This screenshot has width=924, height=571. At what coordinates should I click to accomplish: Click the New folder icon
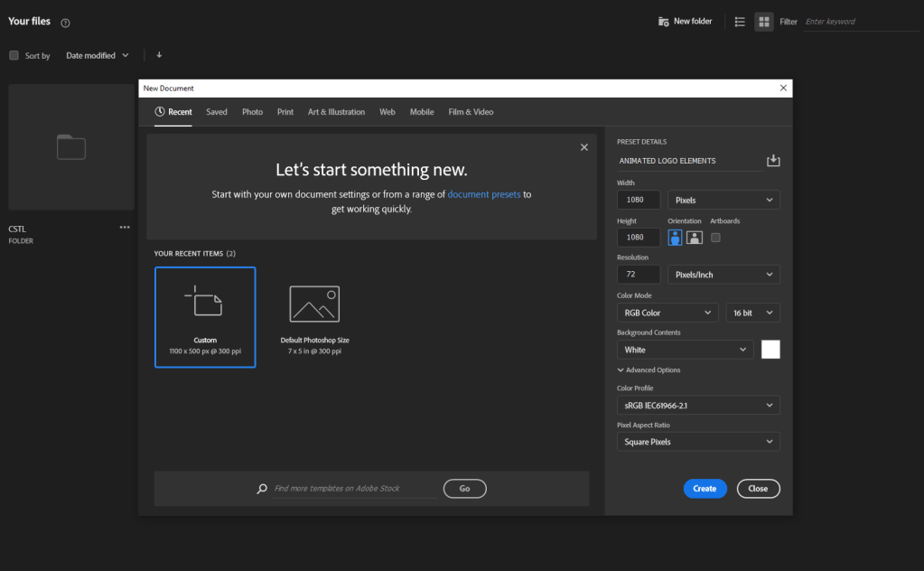pyautogui.click(x=664, y=22)
